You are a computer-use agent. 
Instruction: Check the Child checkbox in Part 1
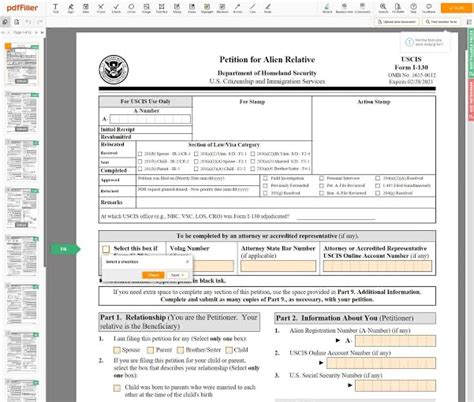tap(229, 350)
